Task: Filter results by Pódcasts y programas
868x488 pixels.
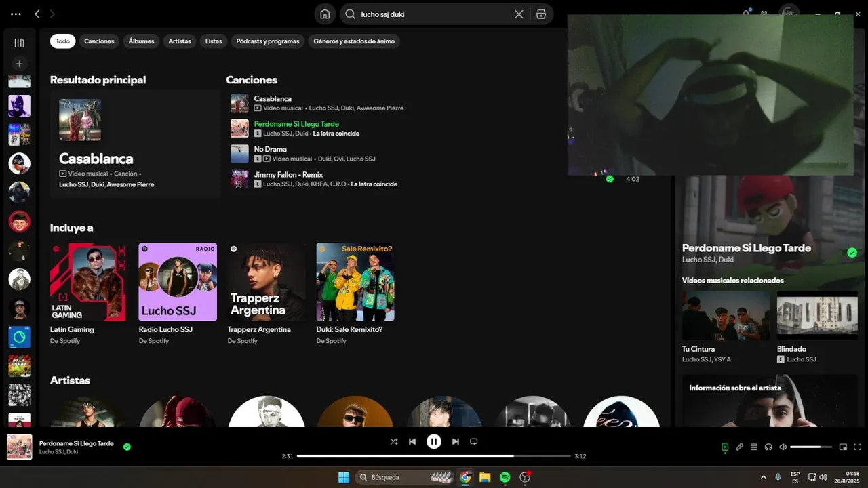Action: point(268,41)
